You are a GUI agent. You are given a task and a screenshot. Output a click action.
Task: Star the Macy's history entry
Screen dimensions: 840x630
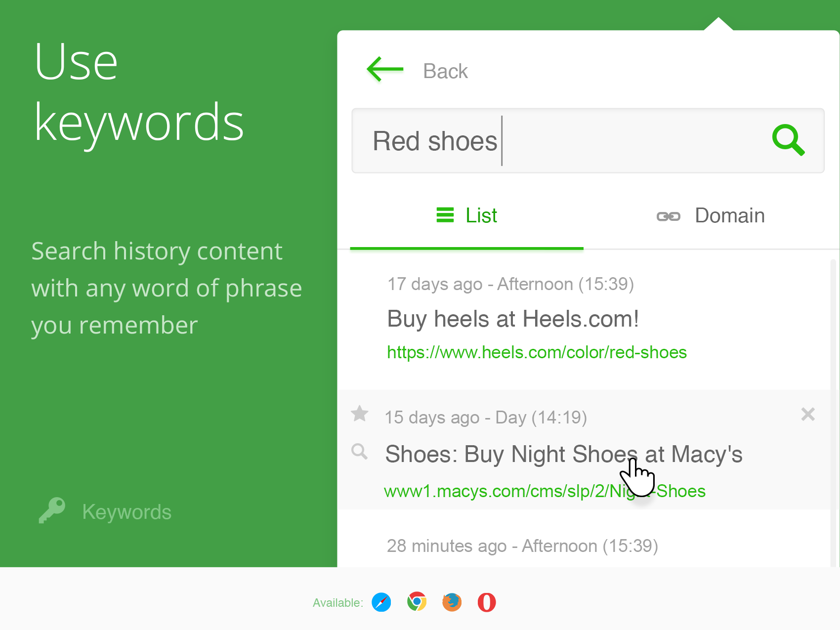[x=360, y=414]
